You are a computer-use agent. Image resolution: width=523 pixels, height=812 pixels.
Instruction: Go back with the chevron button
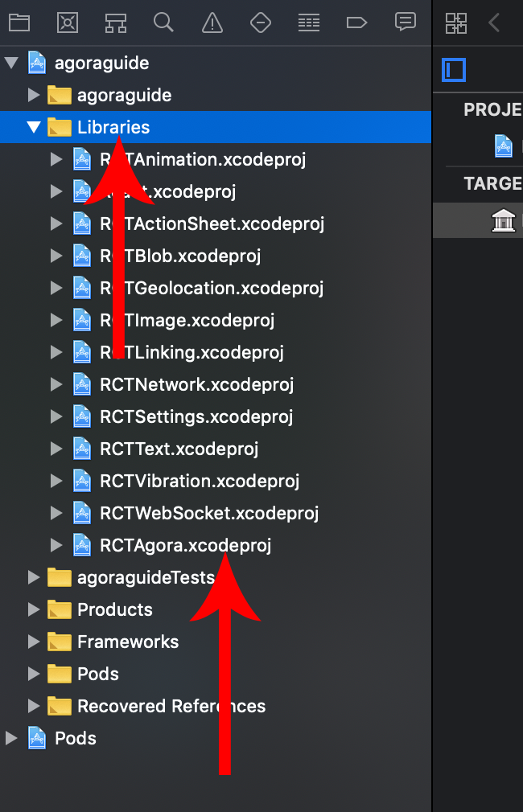pos(494,23)
